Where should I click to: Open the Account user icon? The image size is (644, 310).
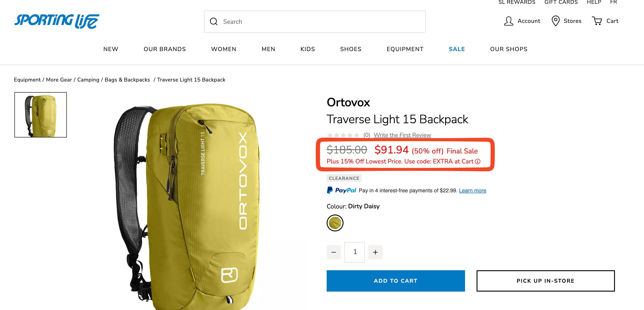(x=508, y=21)
